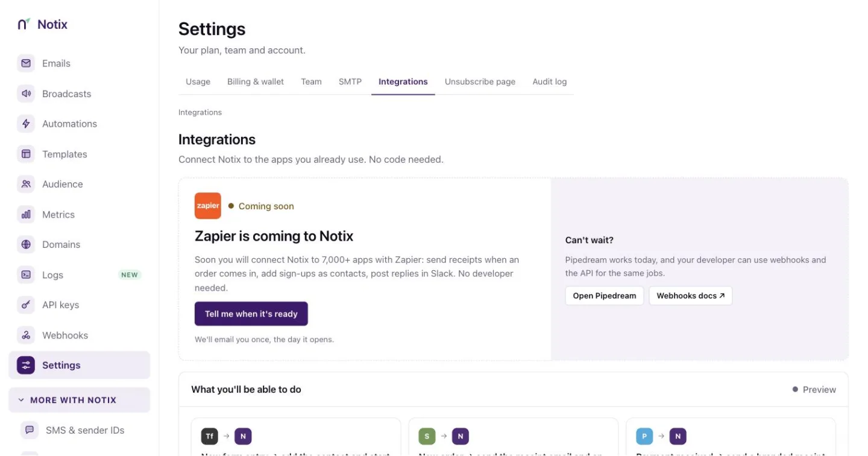Open the Audit log tab
The image size is (868, 456).
550,81
